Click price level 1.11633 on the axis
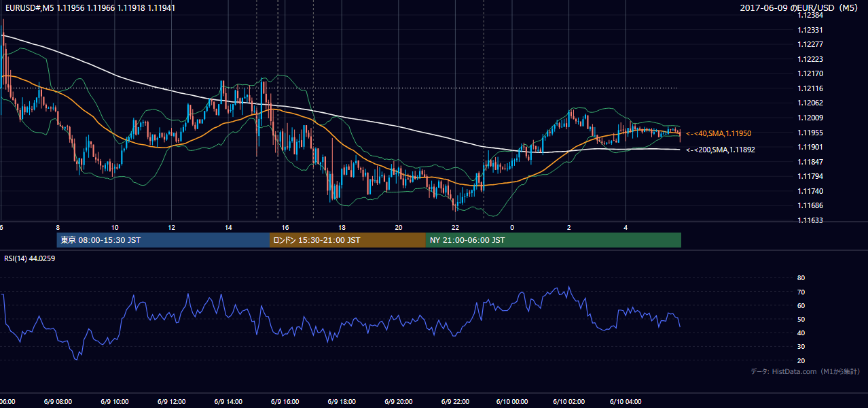868x408 pixels. (x=810, y=220)
